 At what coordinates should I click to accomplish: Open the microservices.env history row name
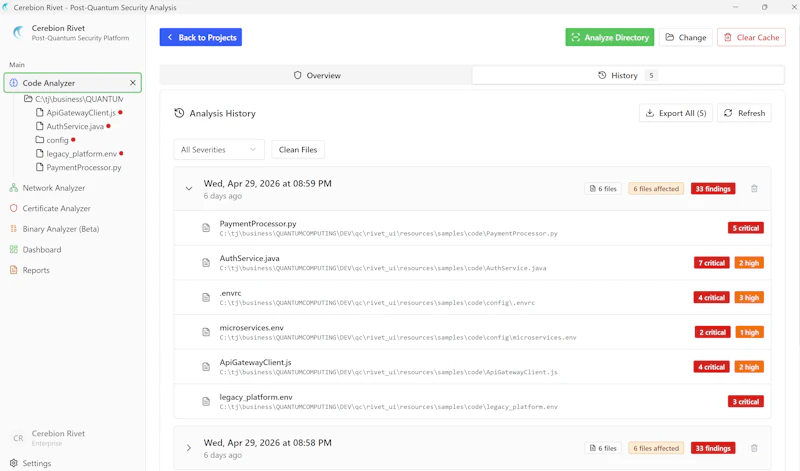[x=252, y=328]
